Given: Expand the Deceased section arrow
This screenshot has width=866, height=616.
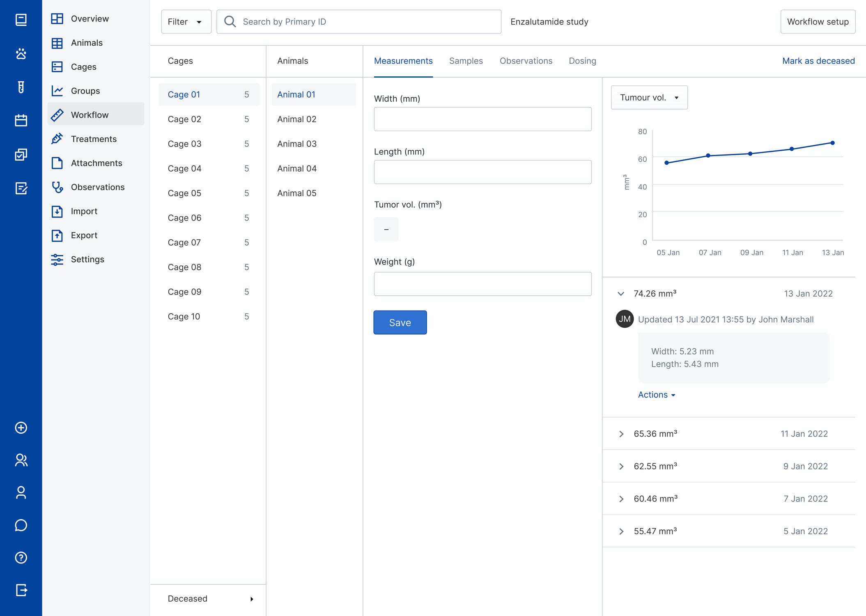Looking at the screenshot, I should pyautogui.click(x=252, y=599).
